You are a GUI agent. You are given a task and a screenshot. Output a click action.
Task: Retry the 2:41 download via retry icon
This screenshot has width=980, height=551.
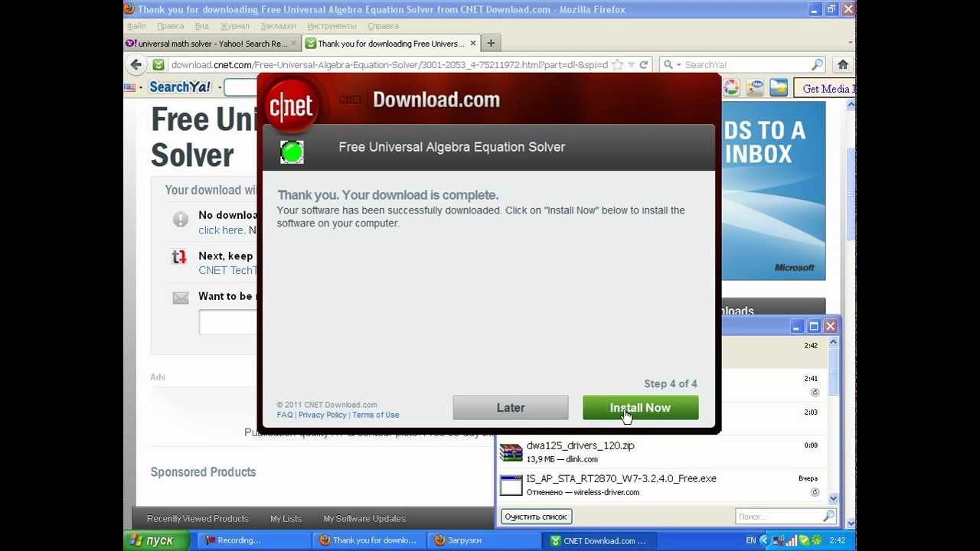tap(815, 393)
